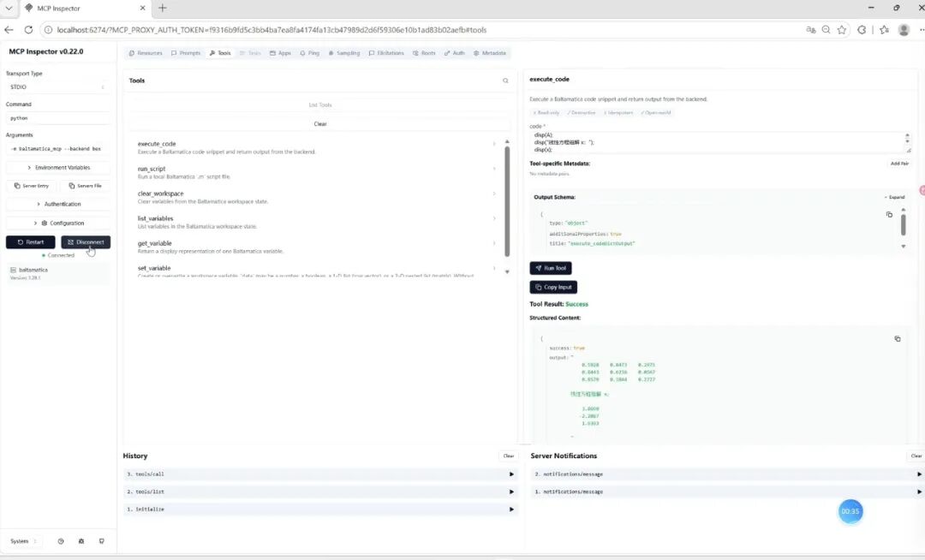Open the Apps tab

click(280, 53)
